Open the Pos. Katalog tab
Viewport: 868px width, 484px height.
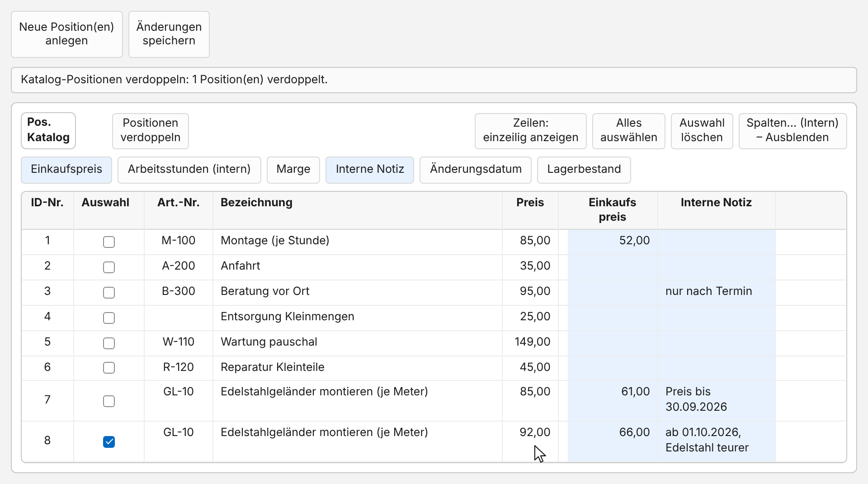[x=48, y=130]
